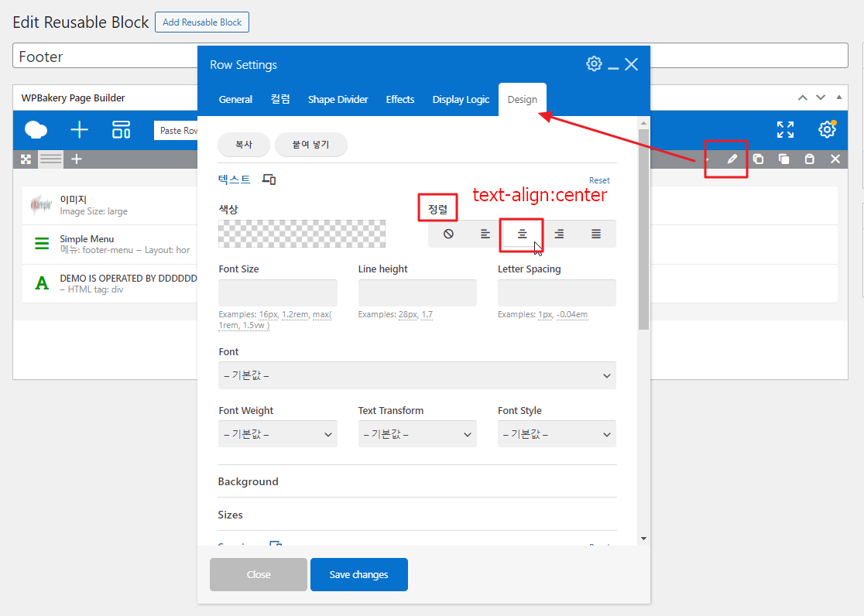The image size is (864, 616).
Task: Set text alignment to center
Action: click(x=522, y=234)
